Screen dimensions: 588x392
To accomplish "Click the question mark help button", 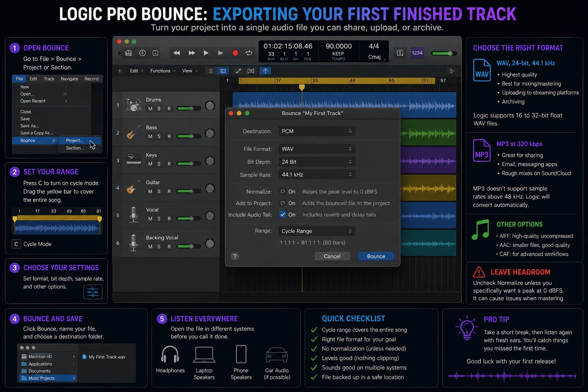I will coord(235,256).
